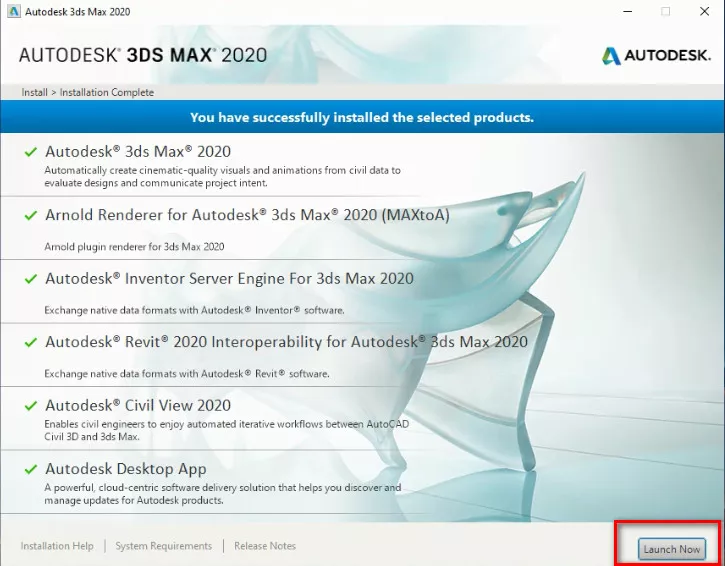Open the Installation Help link
725x566 pixels.
[57, 546]
